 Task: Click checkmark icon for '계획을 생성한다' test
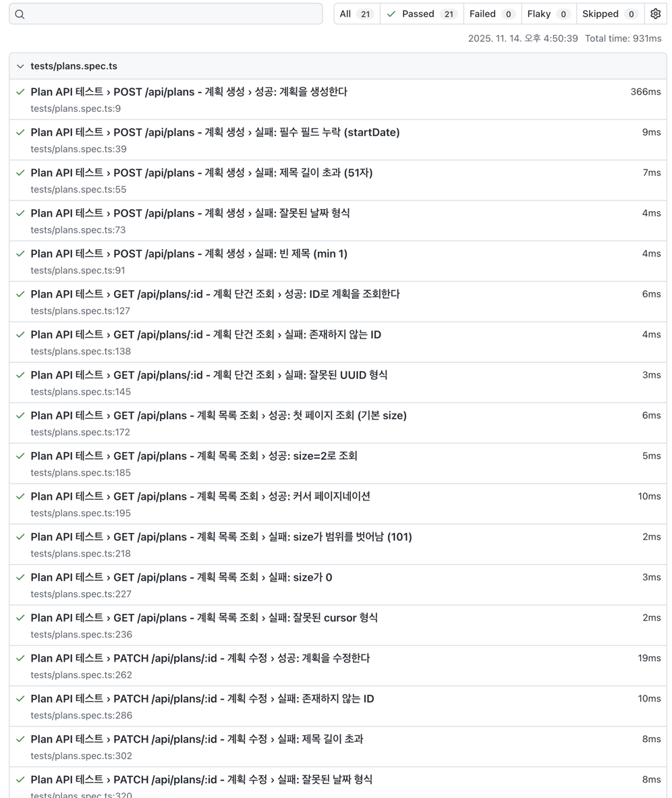click(x=20, y=92)
